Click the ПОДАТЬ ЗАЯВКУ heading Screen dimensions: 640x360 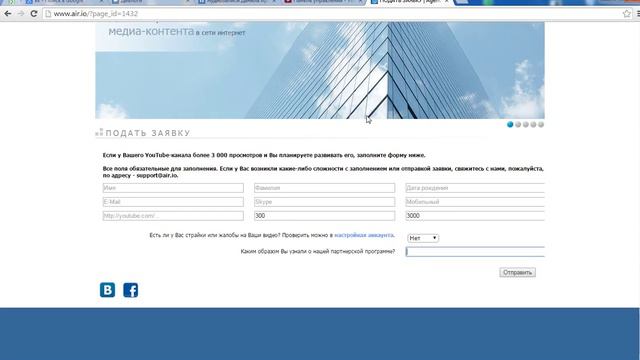coord(148,133)
